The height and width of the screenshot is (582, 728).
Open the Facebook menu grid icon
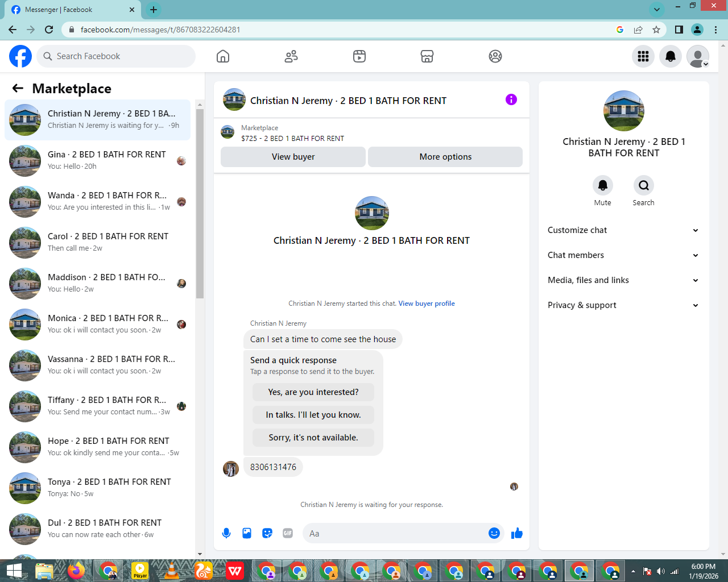(643, 56)
